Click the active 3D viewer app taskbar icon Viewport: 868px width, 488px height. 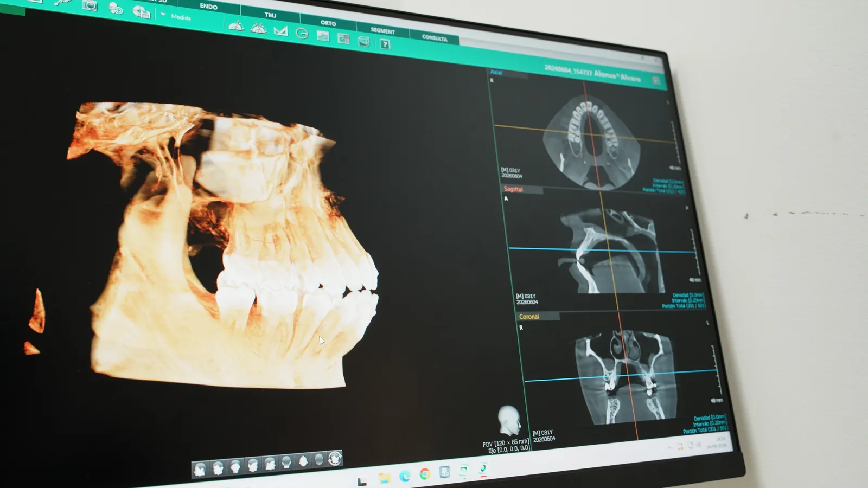point(483,469)
